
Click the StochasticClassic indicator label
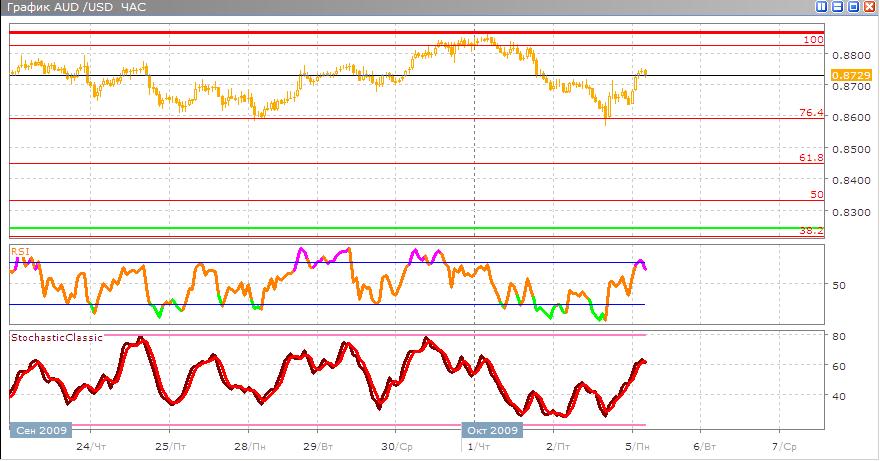(x=56, y=338)
